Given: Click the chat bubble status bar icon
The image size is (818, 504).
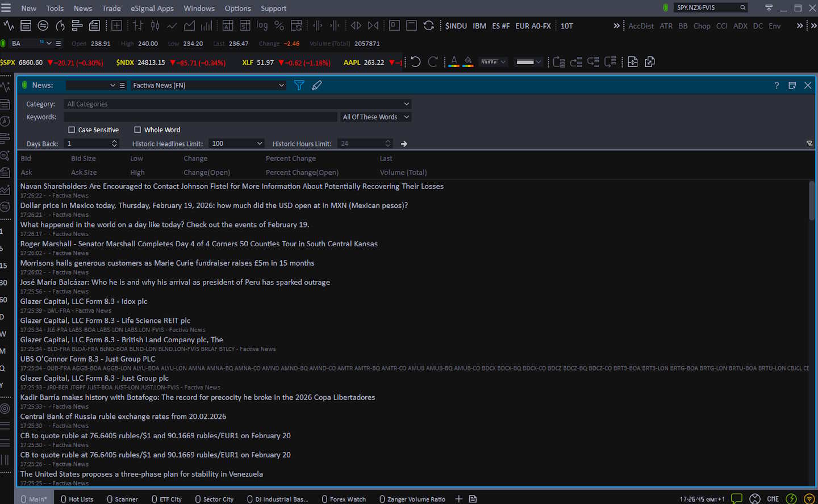Looking at the screenshot, I should pyautogui.click(x=737, y=499).
